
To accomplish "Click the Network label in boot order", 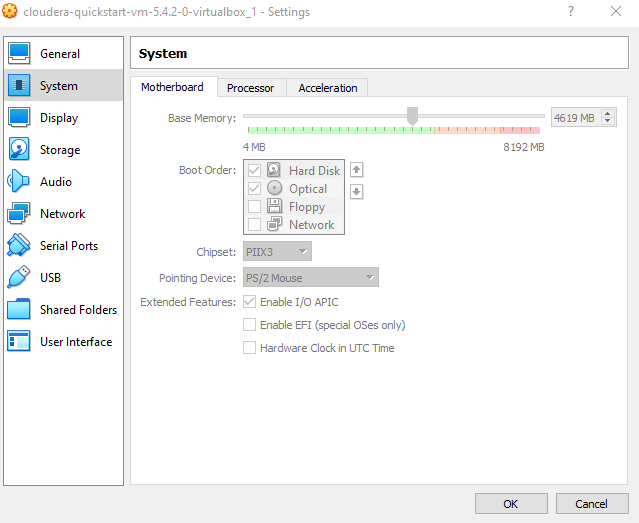I will (x=312, y=225).
